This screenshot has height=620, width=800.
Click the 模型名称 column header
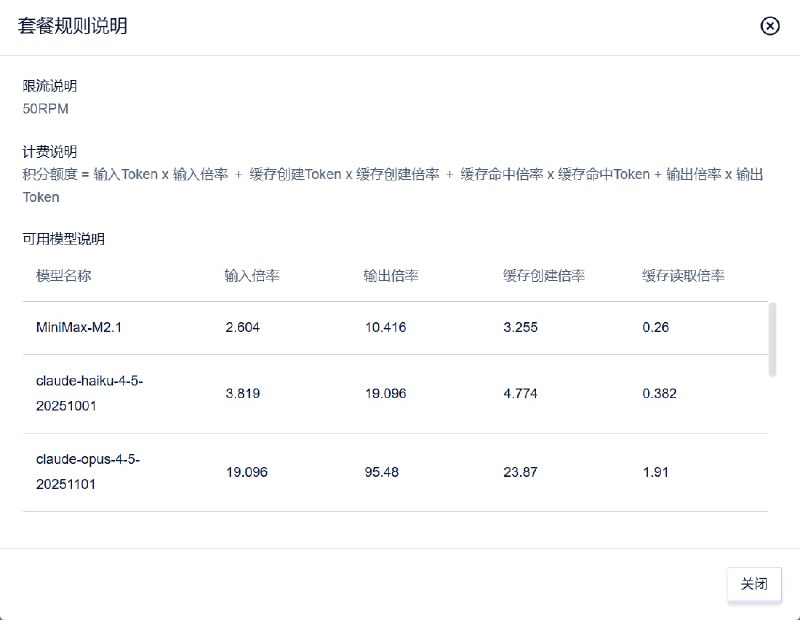62,274
